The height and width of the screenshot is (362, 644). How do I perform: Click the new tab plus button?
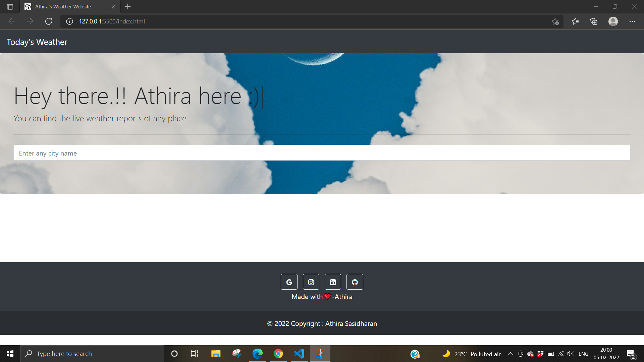(x=128, y=6)
